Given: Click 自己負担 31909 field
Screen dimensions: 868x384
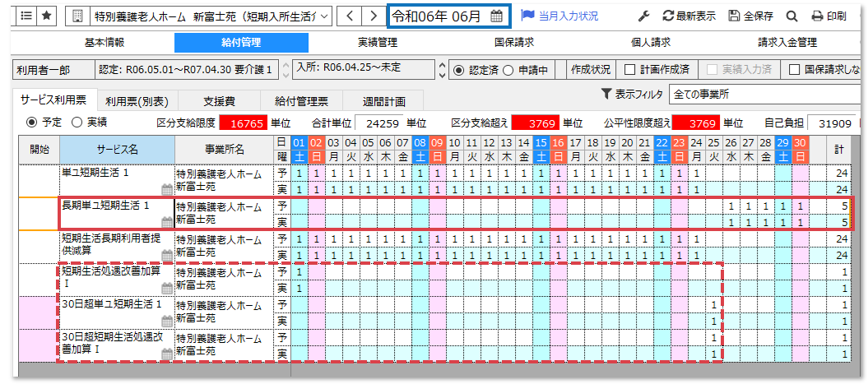Looking at the screenshot, I should pyautogui.click(x=832, y=123).
